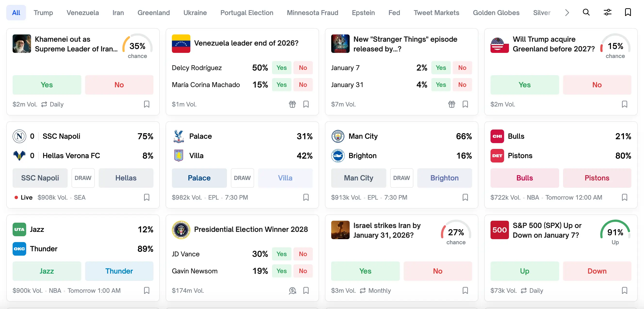Bookmark the Khamenei Iran market
Viewport: 644px width, 309px height.
[147, 104]
